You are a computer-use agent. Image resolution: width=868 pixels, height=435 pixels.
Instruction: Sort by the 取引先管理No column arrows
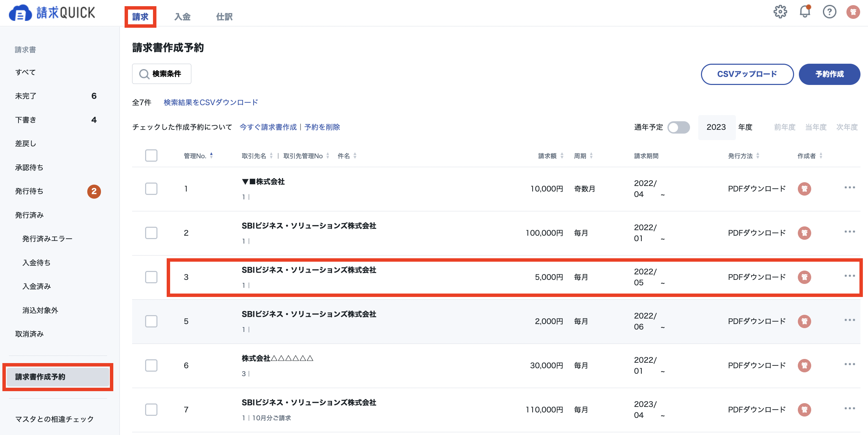pos(328,156)
